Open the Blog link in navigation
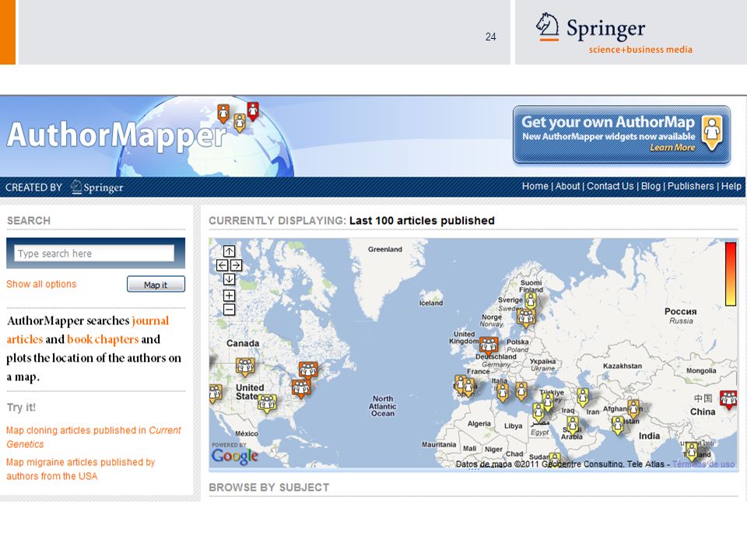 tap(651, 186)
